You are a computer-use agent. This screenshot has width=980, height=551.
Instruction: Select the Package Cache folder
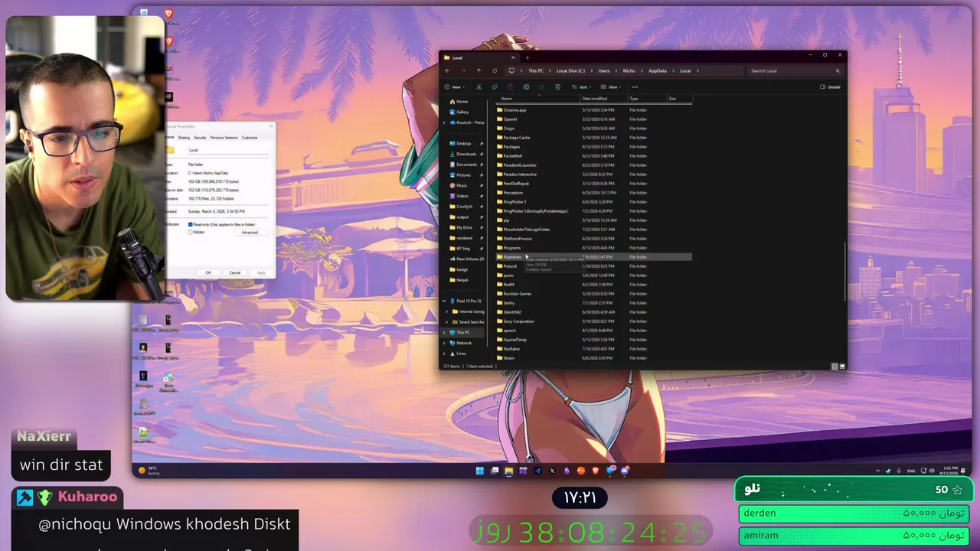pyautogui.click(x=593, y=138)
